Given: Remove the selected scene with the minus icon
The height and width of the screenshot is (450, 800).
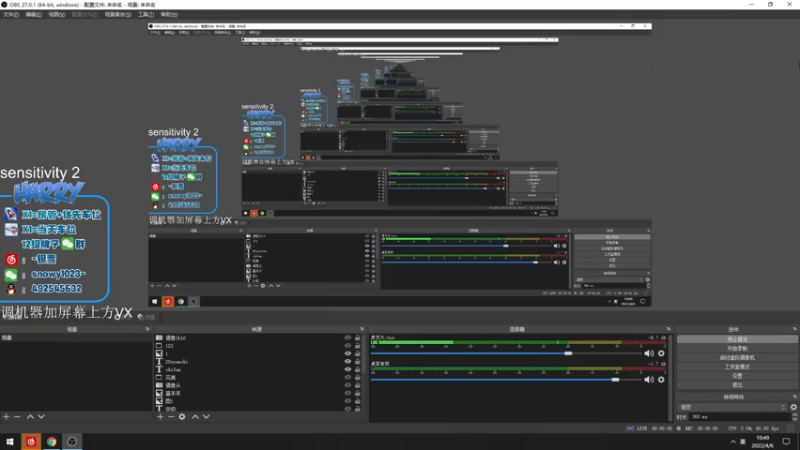Looking at the screenshot, I should point(17,417).
